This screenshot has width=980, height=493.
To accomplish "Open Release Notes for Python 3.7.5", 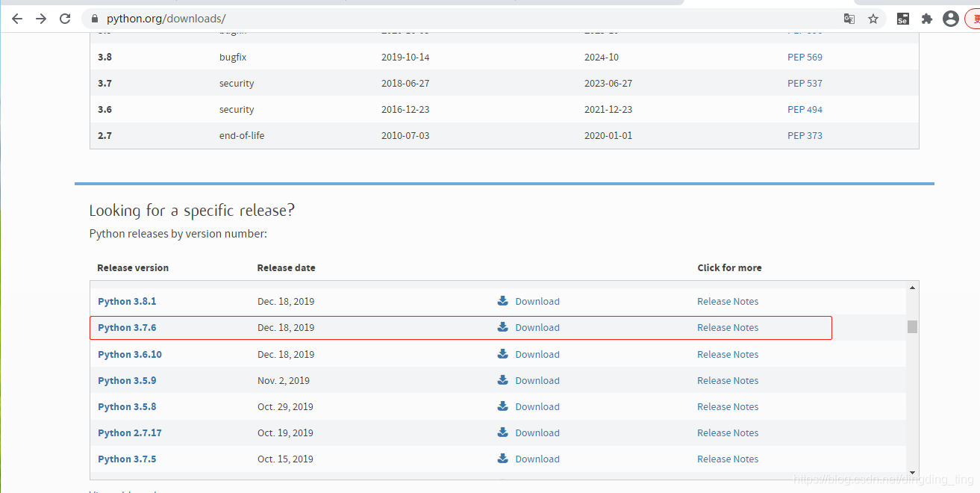I will tap(728, 459).
